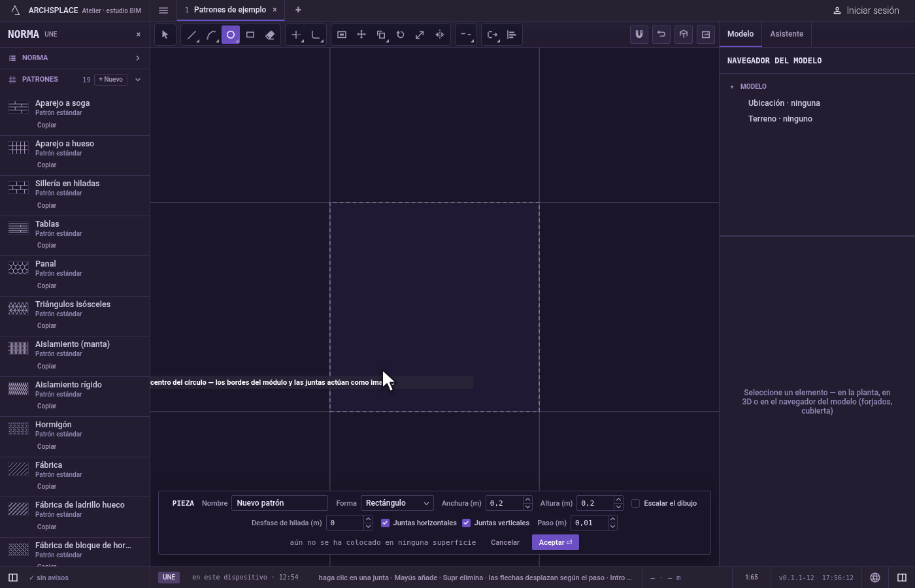Click the move tool icon

(361, 35)
